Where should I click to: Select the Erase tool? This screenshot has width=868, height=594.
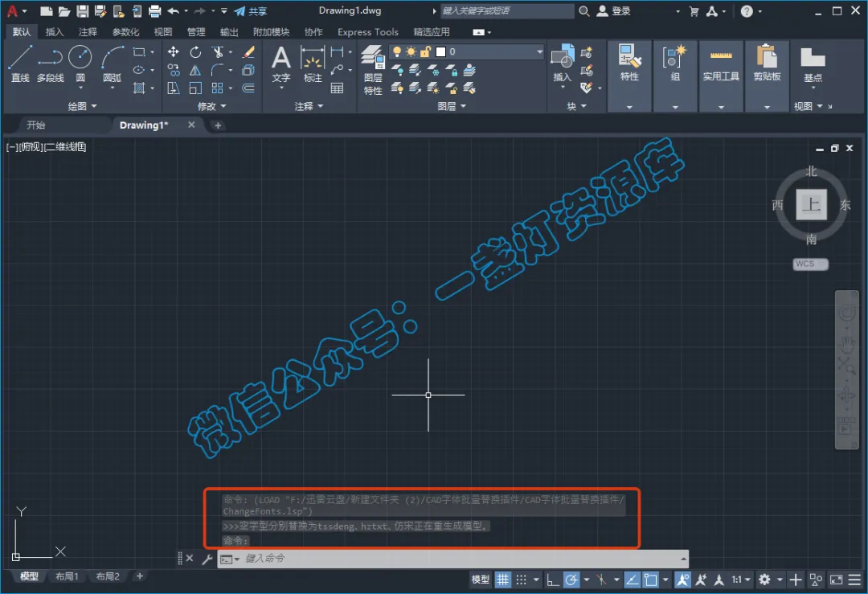click(248, 51)
